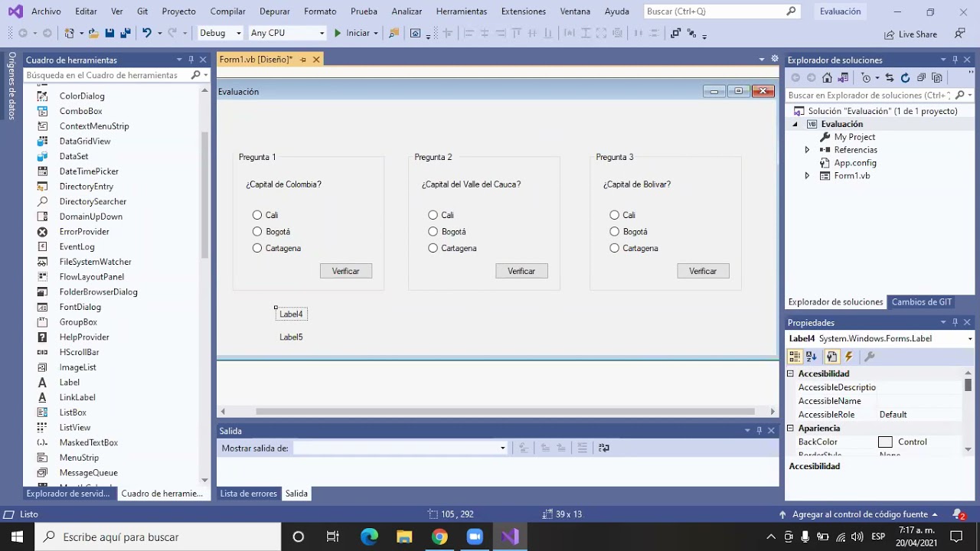980x551 pixels.
Task: Open Microsoft Edge from the taskbar
Action: tap(369, 536)
